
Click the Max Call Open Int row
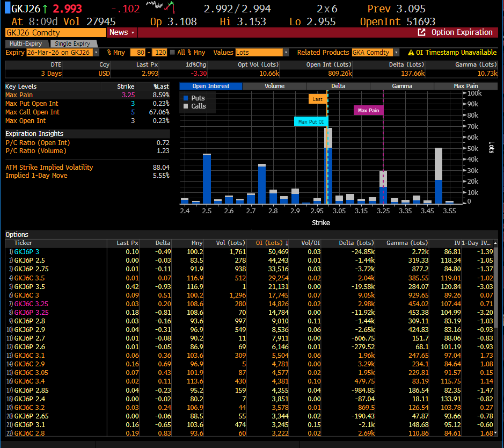[x=87, y=112]
